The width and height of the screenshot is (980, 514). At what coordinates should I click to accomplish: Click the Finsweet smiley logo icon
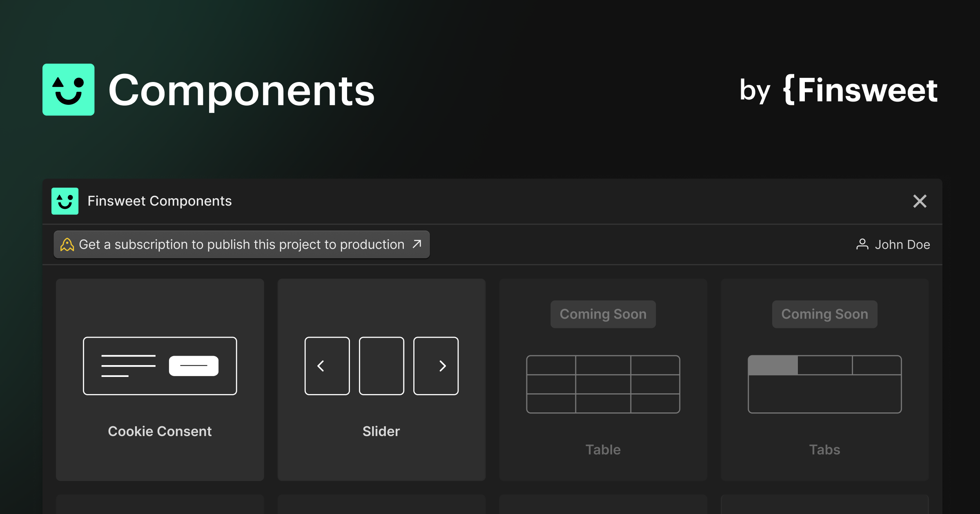coord(65,201)
